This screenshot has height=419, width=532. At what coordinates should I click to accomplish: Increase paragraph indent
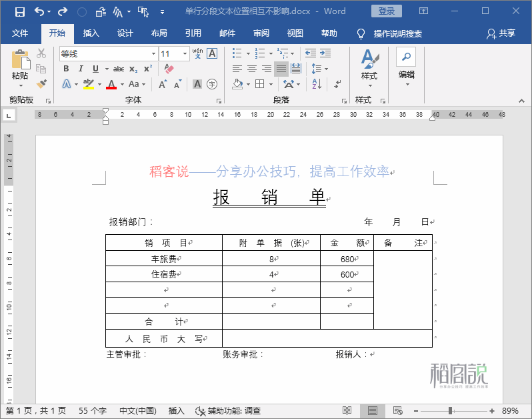[325, 53]
